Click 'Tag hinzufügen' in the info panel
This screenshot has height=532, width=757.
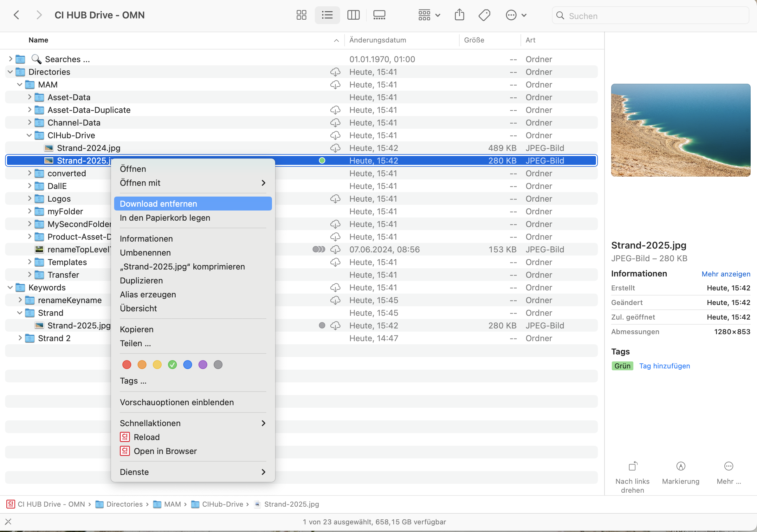[664, 366]
